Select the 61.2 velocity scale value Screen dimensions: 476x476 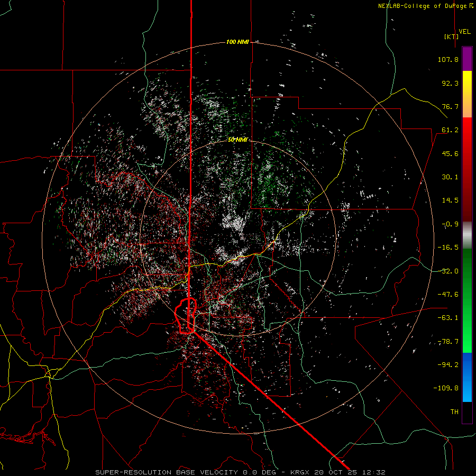(x=450, y=130)
